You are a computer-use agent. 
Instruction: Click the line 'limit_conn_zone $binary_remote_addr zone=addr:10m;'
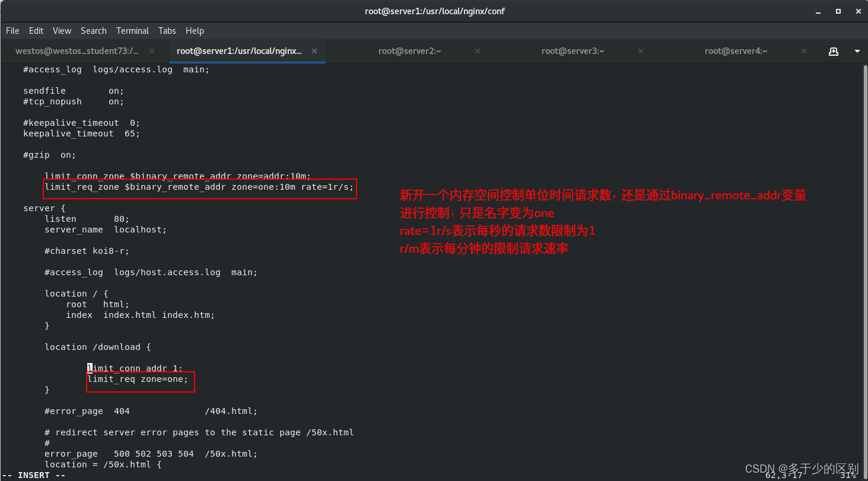[178, 176]
